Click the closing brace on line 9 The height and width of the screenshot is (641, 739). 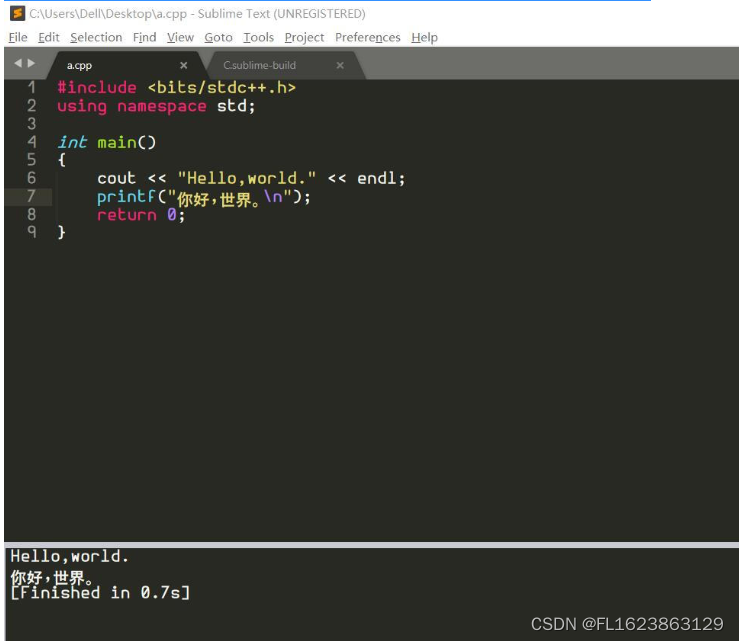tap(61, 232)
